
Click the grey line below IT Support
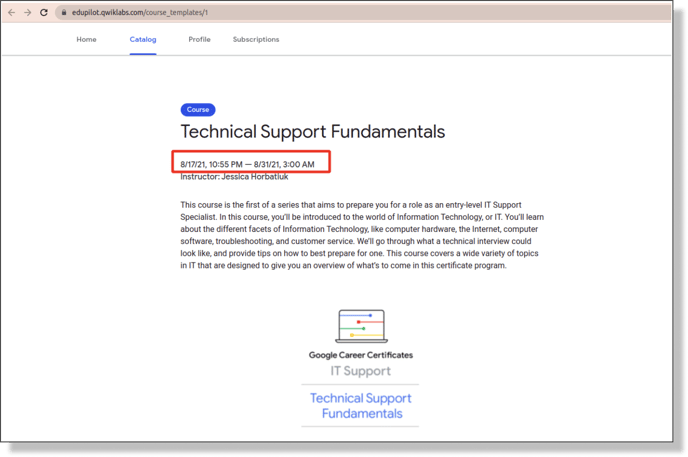tap(360, 384)
